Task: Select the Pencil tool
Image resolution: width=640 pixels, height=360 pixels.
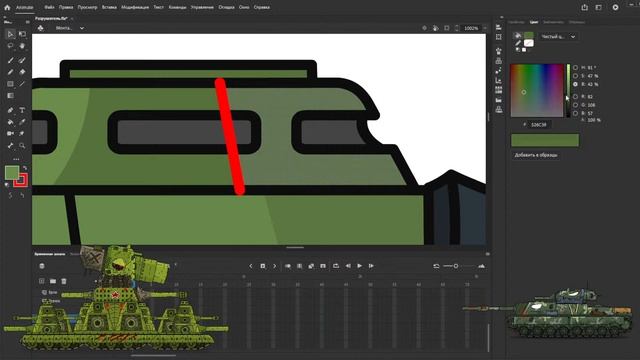Action: [11, 72]
